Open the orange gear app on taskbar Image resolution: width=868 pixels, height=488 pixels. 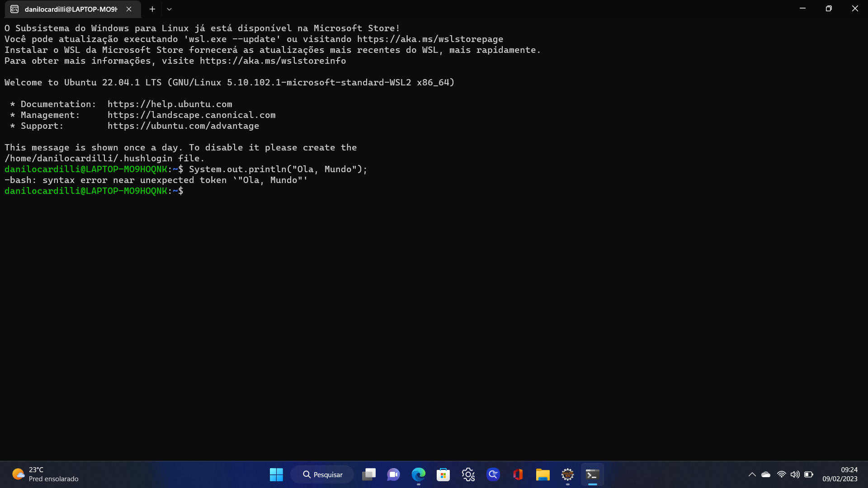[x=568, y=474]
